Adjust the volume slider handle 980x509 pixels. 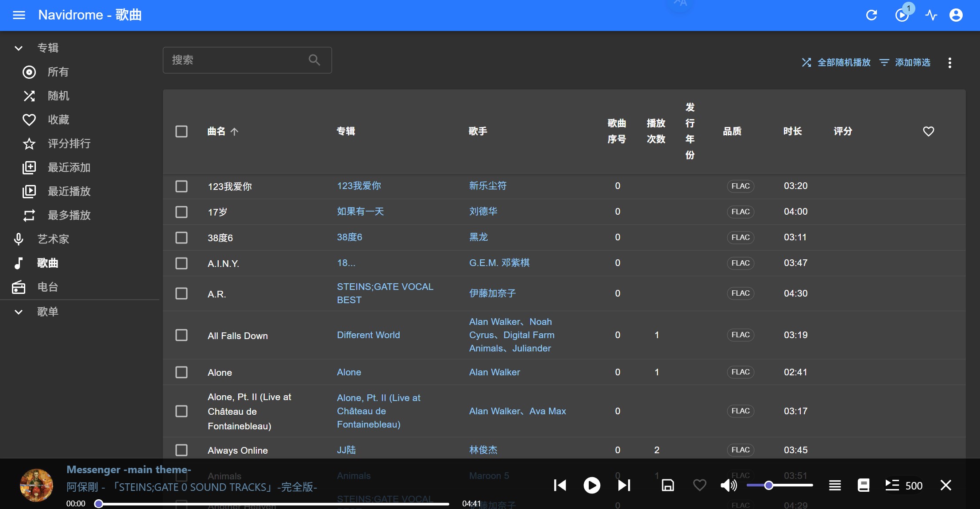pos(769,486)
